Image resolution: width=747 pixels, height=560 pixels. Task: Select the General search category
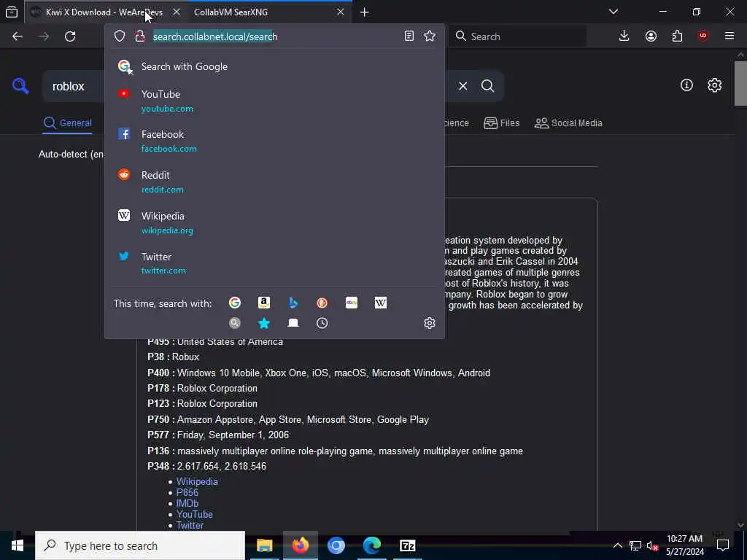tap(67, 122)
